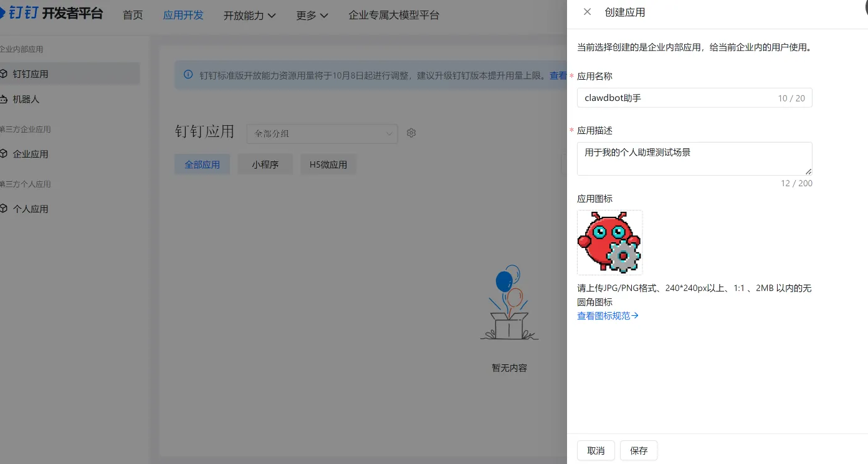Select 机器人 in the sidebar
Viewport: 868px width, 464px height.
tap(70, 99)
